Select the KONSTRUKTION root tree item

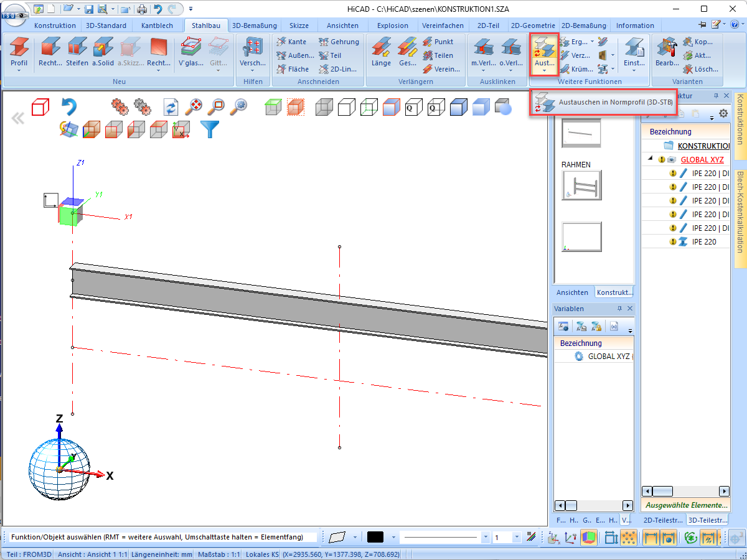pyautogui.click(x=703, y=146)
